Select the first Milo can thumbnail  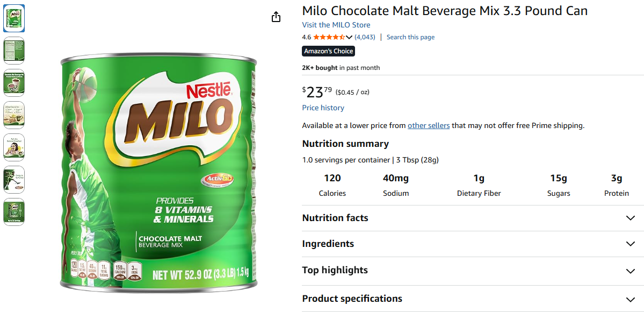pos(14,18)
